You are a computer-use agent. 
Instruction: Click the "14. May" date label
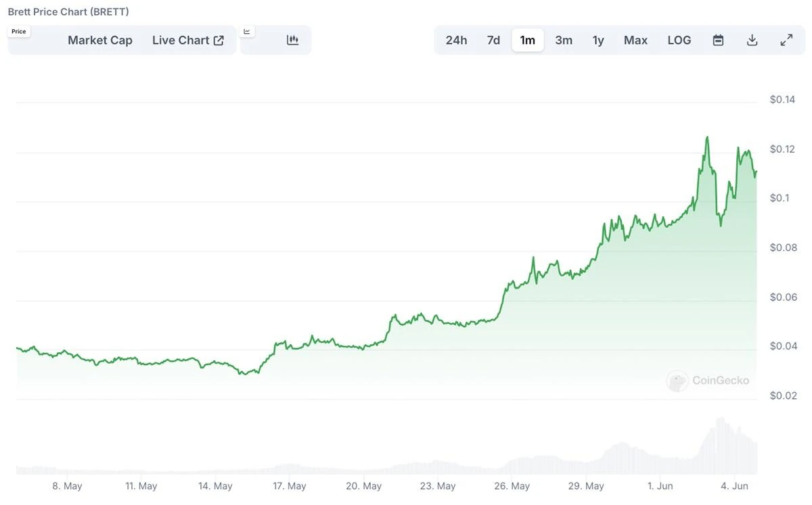tap(215, 486)
